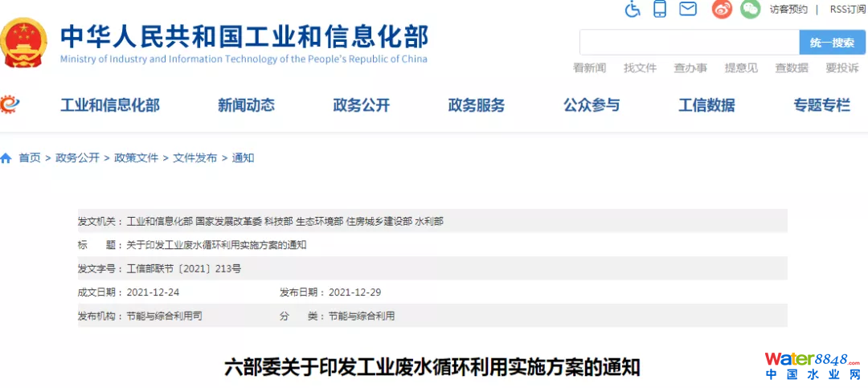This screenshot has width=868, height=388.
Task: Click the email envelope icon
Action: pos(687,10)
